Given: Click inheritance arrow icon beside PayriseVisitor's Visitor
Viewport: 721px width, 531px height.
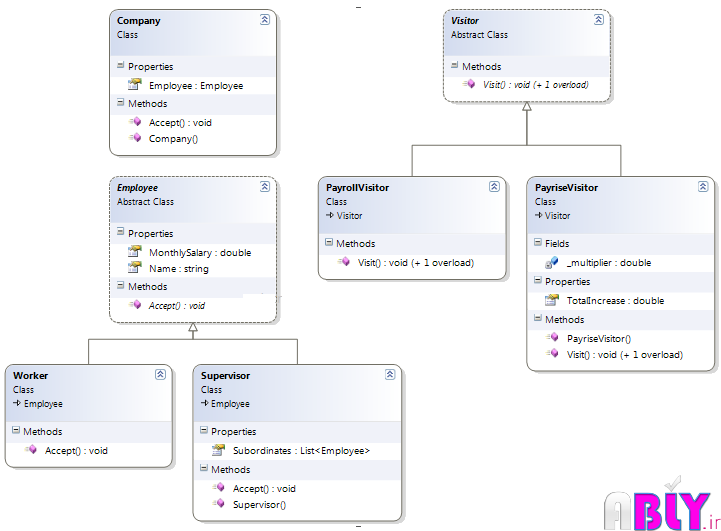Looking at the screenshot, I should pos(538,215).
